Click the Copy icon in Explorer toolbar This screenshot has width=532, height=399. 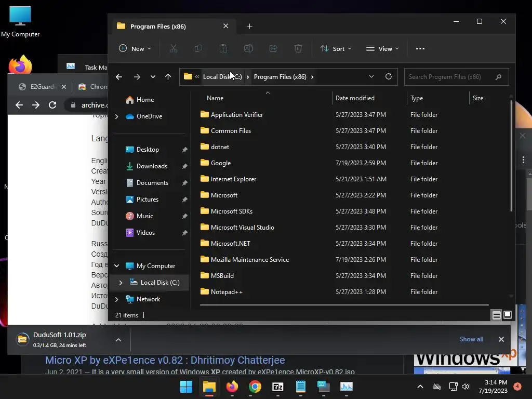(x=198, y=48)
